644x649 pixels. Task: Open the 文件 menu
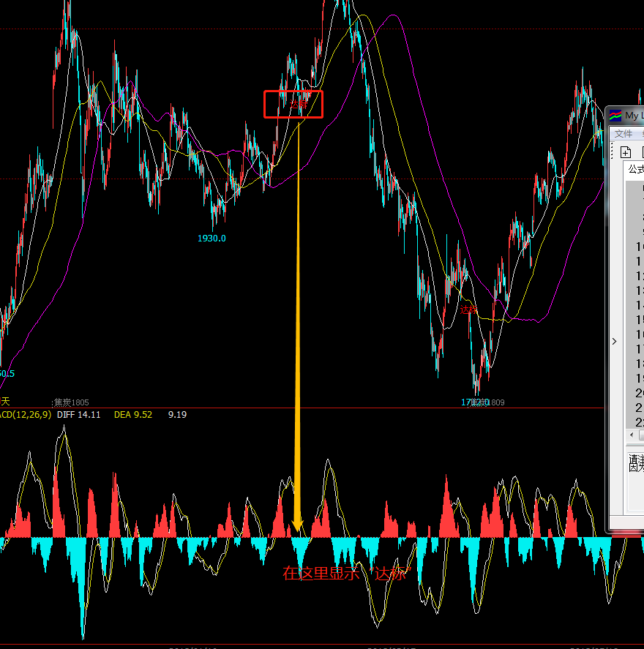click(x=624, y=134)
